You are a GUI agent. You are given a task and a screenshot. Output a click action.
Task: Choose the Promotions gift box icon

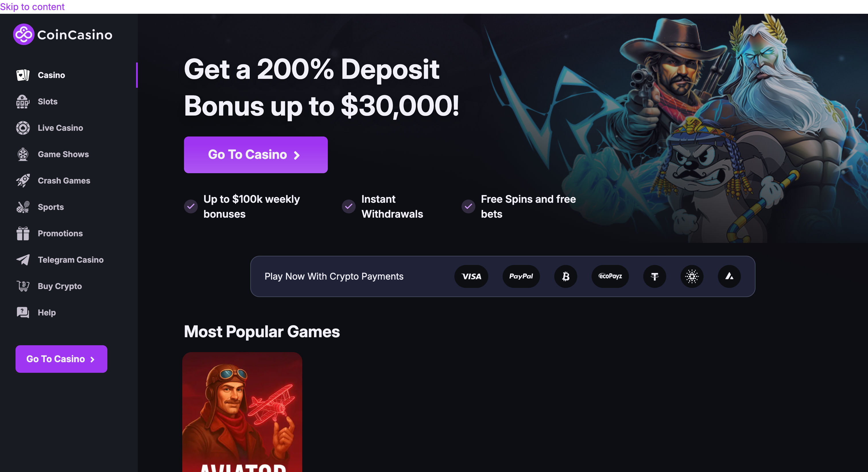click(23, 234)
